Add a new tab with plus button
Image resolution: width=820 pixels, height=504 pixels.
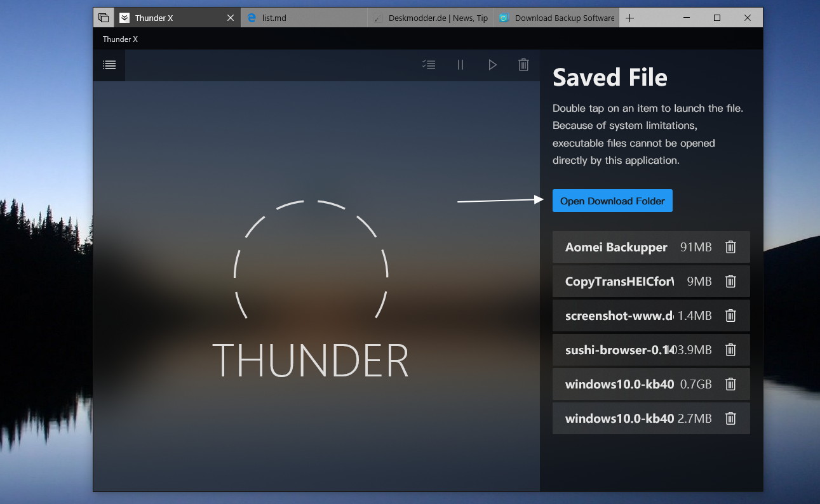click(x=629, y=18)
